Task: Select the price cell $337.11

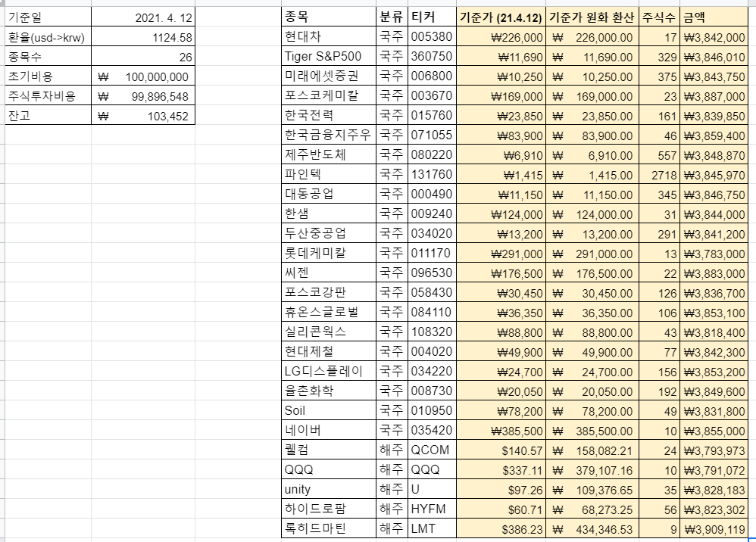Action: tap(501, 470)
